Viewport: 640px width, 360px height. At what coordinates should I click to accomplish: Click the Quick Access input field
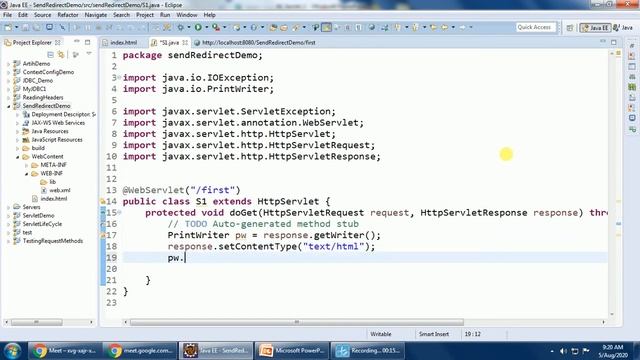536,27
